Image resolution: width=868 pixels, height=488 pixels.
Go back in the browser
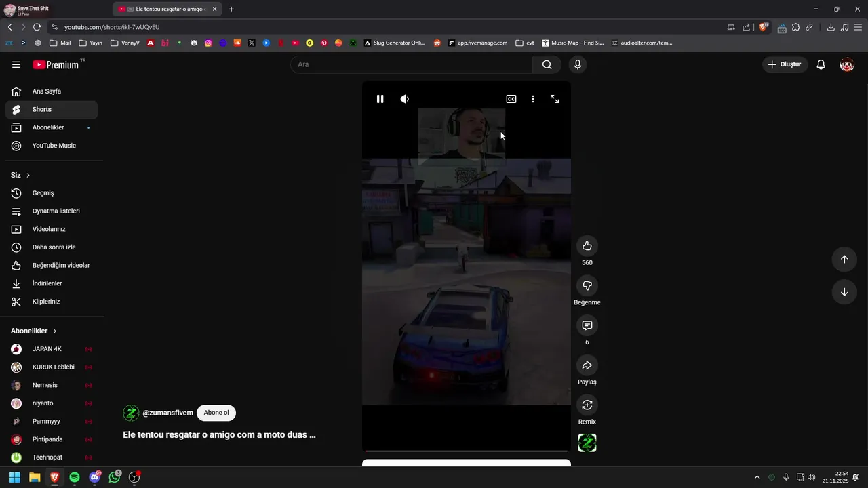(9, 27)
